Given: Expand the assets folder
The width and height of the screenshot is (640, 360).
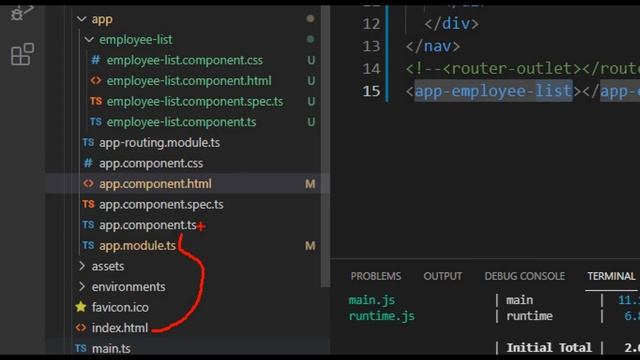Looking at the screenshot, I should pos(82,266).
